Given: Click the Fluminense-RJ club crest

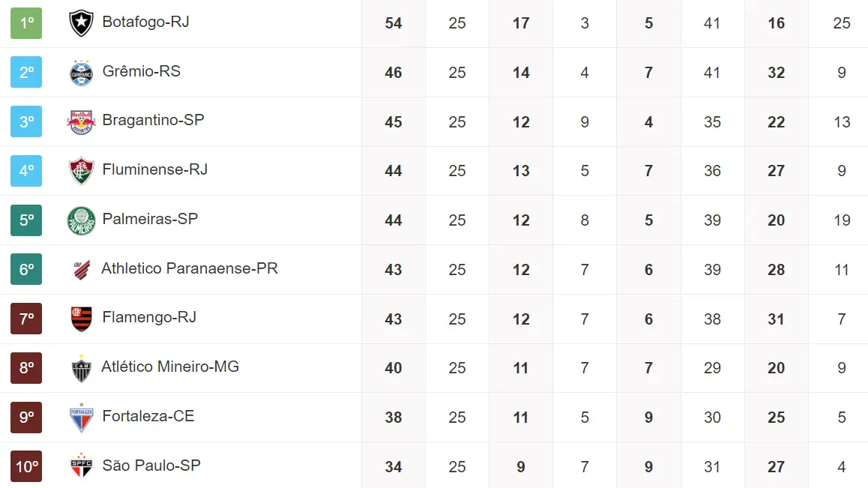Looking at the screenshot, I should click(81, 171).
